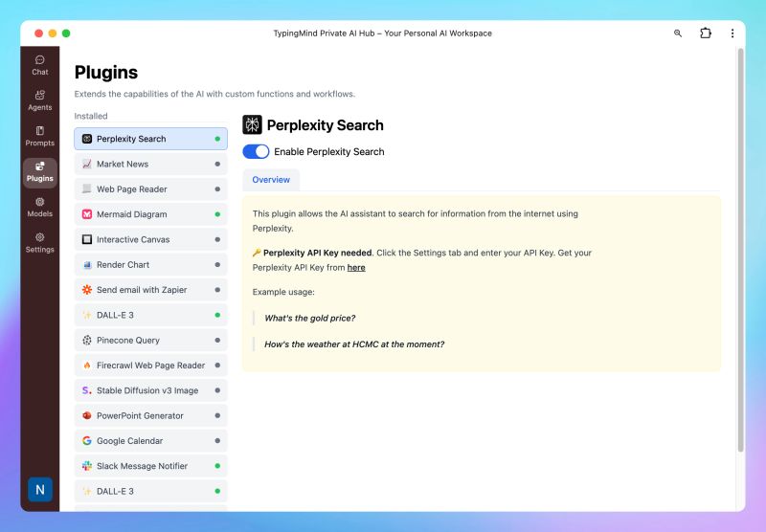Click the Mermaid Diagram green status dot
This screenshot has height=532, width=766.
[x=217, y=214]
